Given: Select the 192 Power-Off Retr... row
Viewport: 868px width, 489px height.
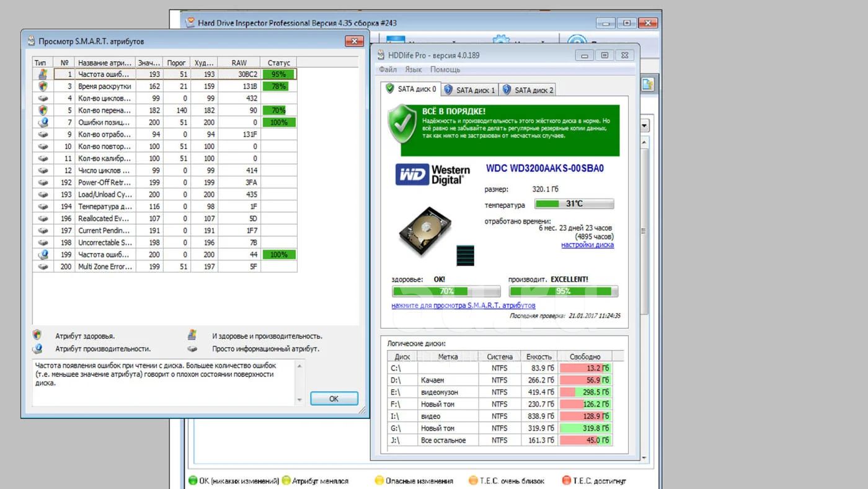Looking at the screenshot, I should pos(165,182).
